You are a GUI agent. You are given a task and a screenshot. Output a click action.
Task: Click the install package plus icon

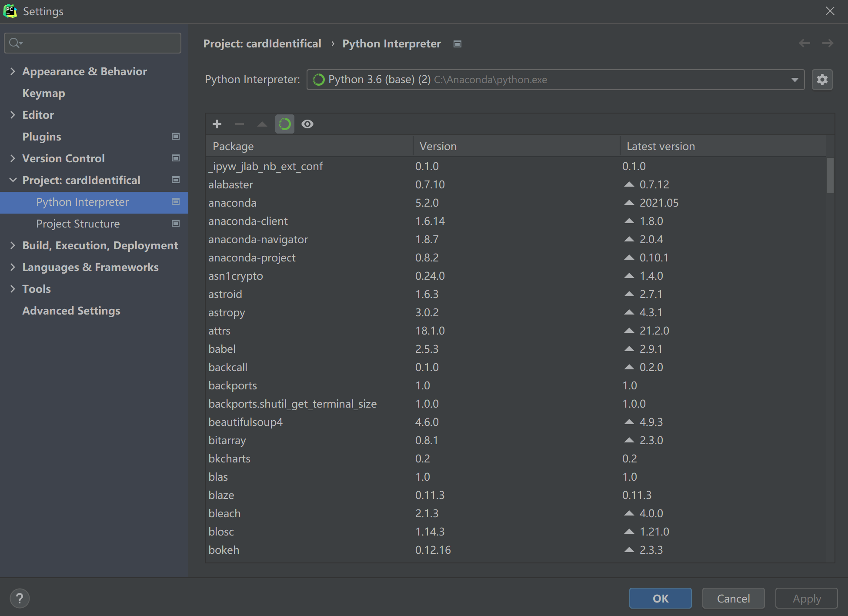[x=217, y=124]
